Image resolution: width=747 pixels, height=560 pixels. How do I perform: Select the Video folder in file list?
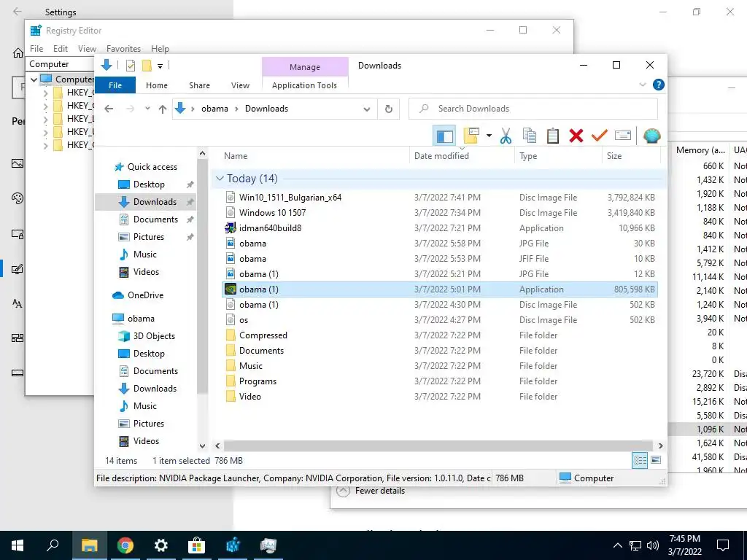[440, 397]
